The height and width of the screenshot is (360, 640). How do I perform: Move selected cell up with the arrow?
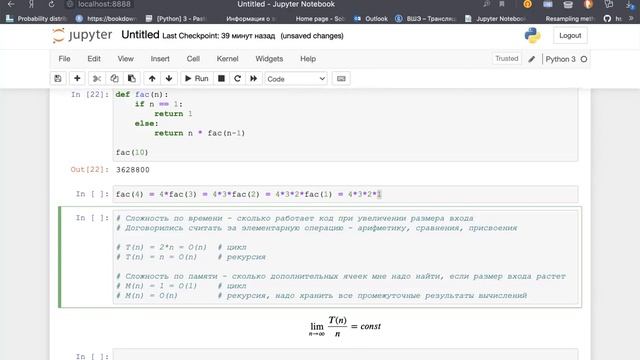pyautogui.click(x=152, y=78)
